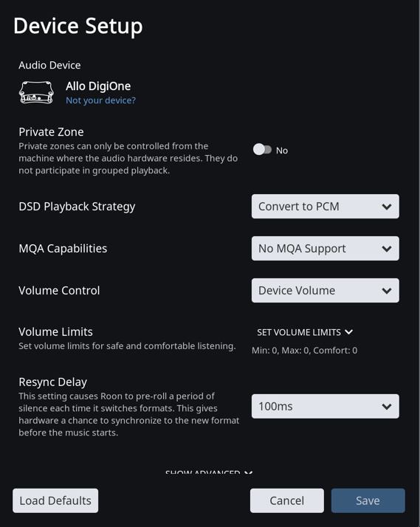Click the Allo DigiOne device name
This screenshot has width=420, height=527.
click(98, 86)
